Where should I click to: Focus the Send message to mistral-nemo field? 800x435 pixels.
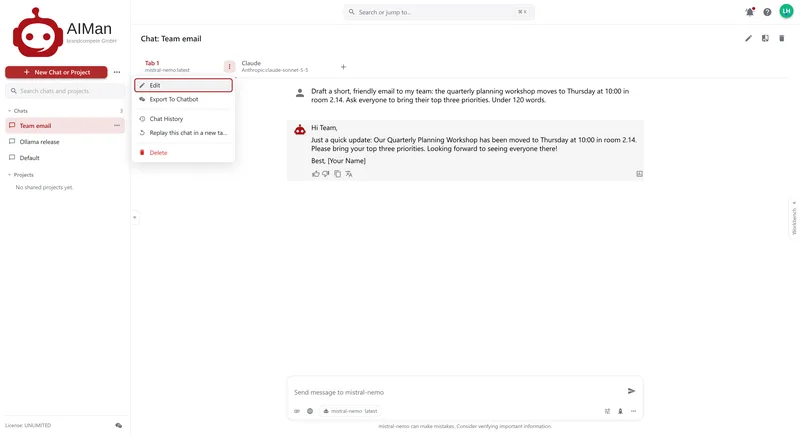pyautogui.click(x=457, y=392)
